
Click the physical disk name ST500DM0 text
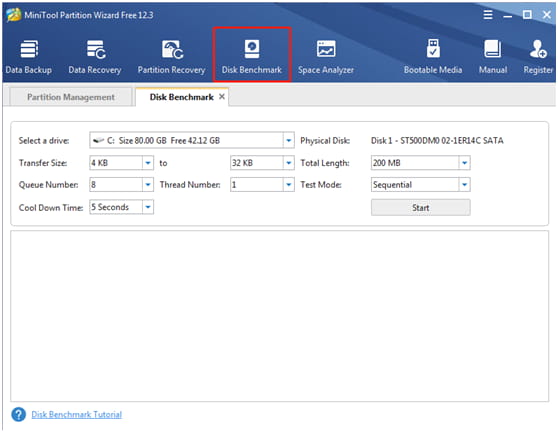click(x=437, y=141)
